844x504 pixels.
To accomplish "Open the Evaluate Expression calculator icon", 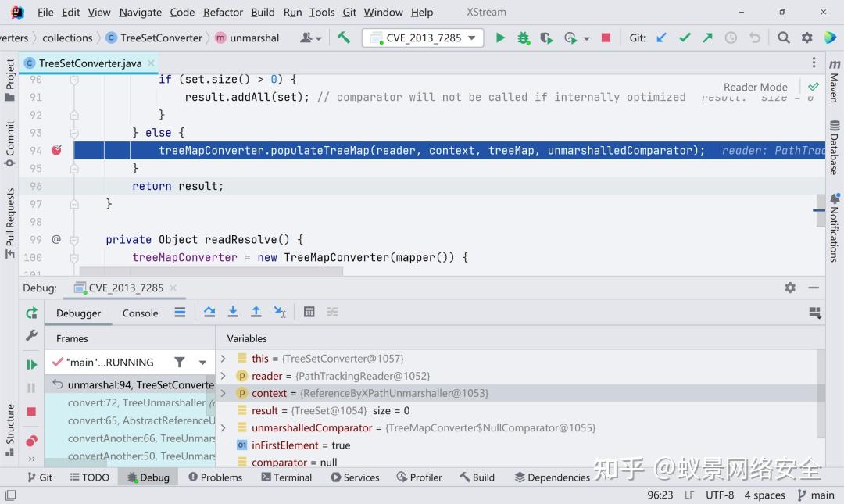I will click(309, 312).
